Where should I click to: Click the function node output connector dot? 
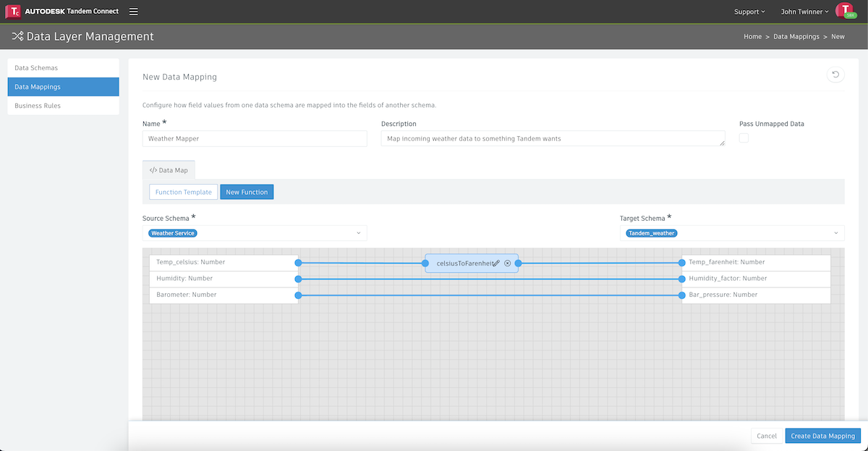click(x=519, y=263)
